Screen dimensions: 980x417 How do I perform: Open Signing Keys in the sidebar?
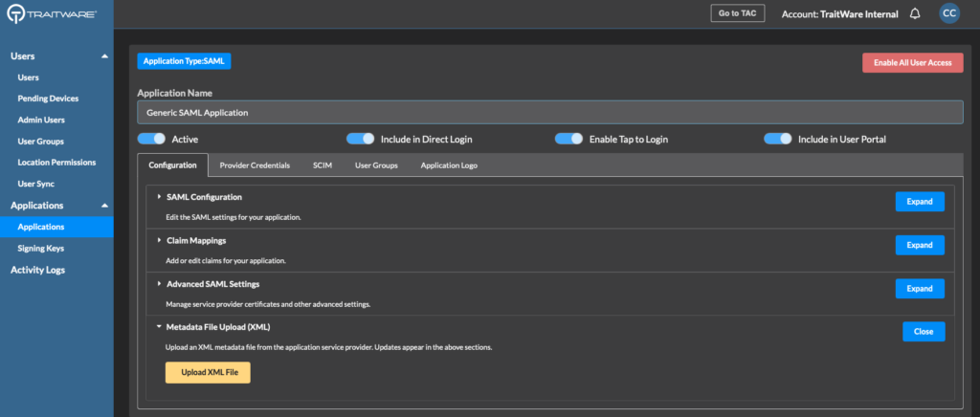point(40,249)
